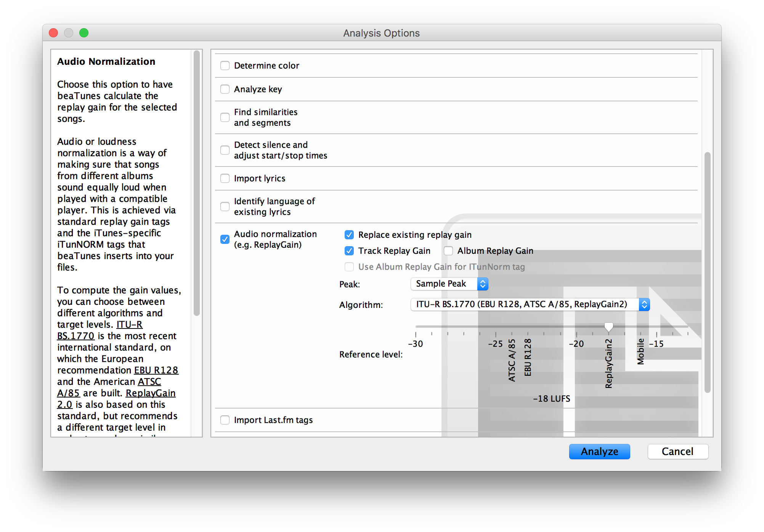Check Find similarities and segments
This screenshot has height=532, width=764.
pyautogui.click(x=225, y=117)
